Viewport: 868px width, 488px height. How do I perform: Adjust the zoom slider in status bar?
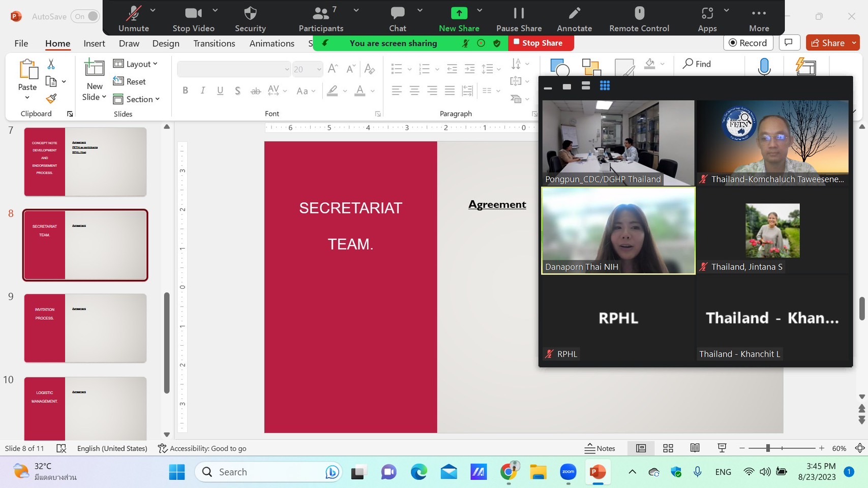coord(768,448)
